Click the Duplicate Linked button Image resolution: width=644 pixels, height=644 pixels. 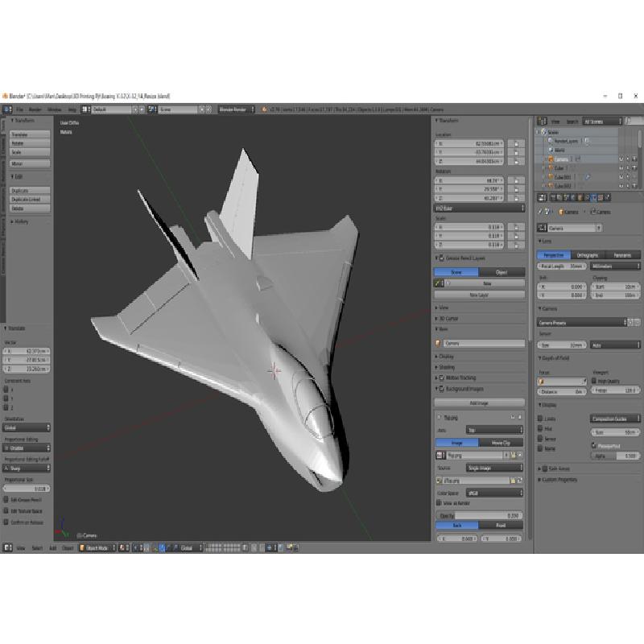(30, 199)
